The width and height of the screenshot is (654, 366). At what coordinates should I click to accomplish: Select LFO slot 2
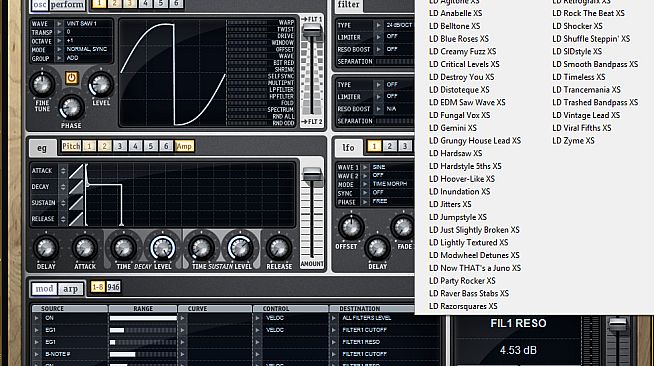(x=389, y=146)
